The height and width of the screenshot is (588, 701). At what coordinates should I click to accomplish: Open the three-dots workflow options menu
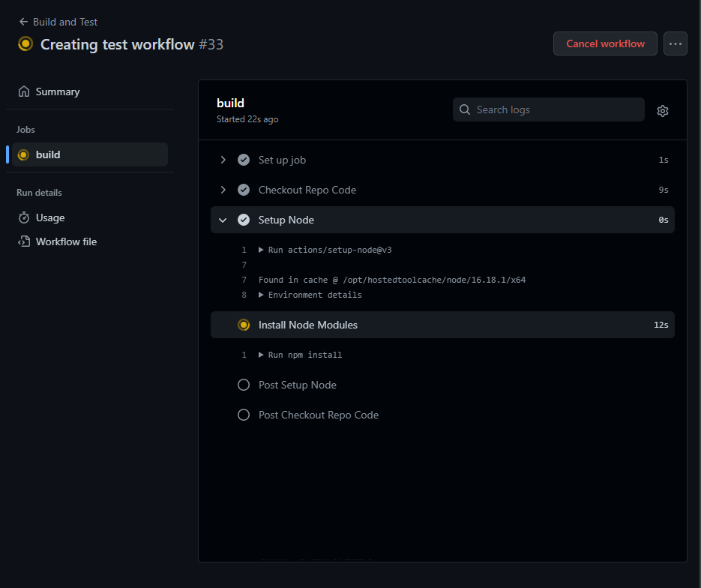pyautogui.click(x=675, y=43)
